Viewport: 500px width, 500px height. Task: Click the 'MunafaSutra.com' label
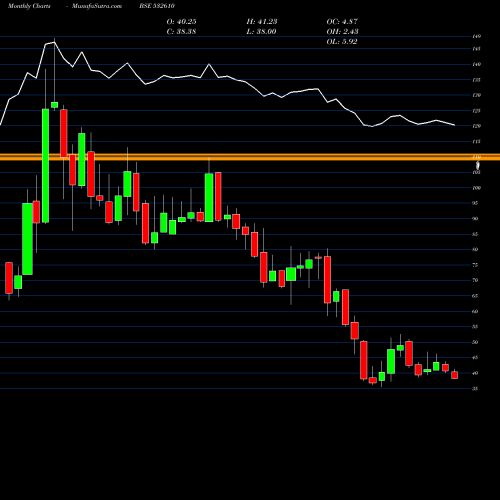pos(97,6)
